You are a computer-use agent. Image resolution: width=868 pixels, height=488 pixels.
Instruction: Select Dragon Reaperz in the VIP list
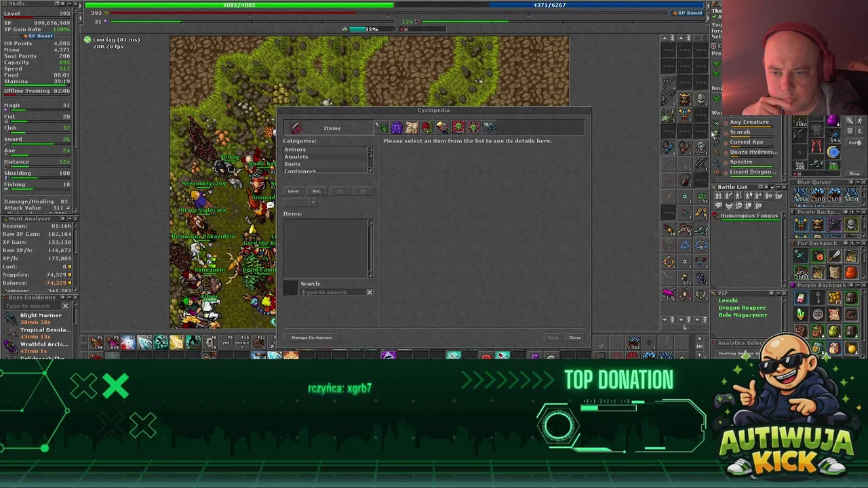(742, 308)
